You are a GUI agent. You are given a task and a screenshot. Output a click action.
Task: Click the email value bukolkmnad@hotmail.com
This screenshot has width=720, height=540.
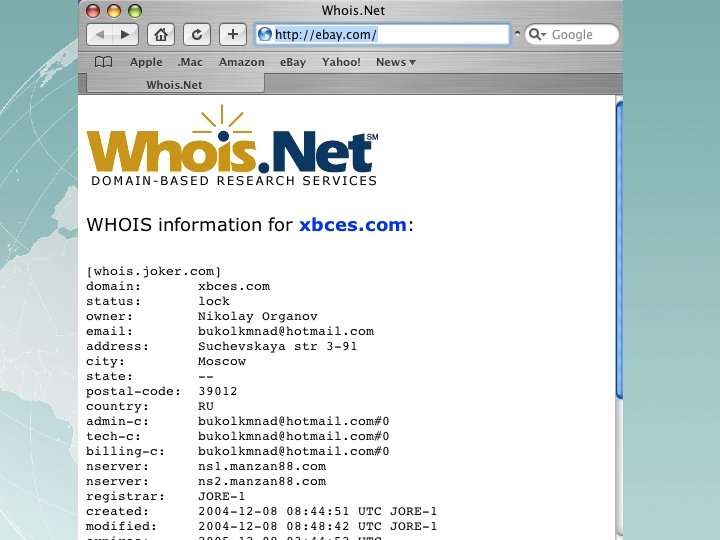pyautogui.click(x=286, y=332)
